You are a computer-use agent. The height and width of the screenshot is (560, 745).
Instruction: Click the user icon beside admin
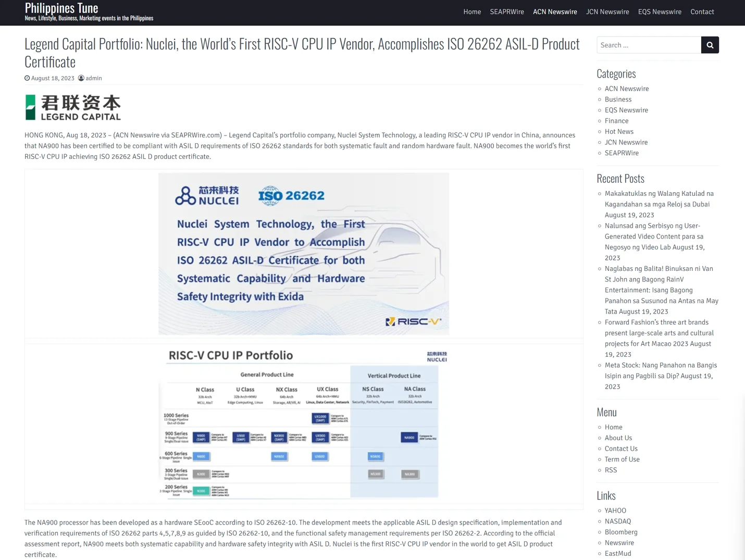(81, 78)
